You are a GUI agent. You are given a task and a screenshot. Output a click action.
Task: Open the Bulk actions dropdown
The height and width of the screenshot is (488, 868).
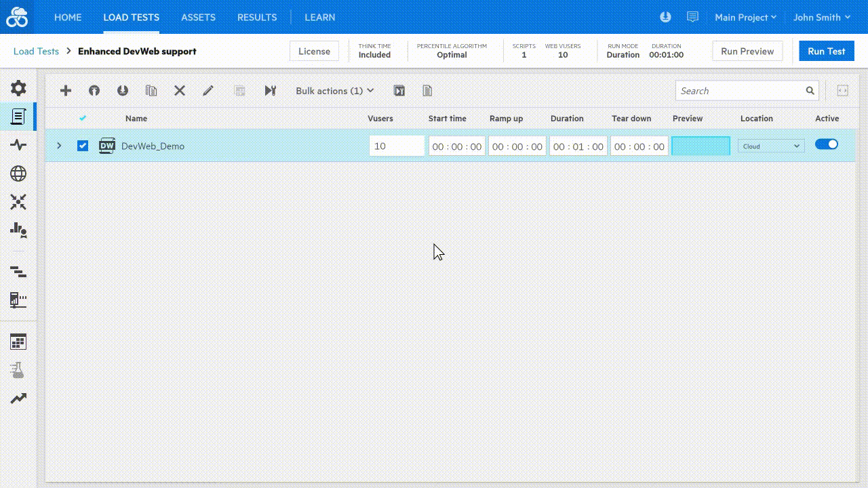point(334,90)
